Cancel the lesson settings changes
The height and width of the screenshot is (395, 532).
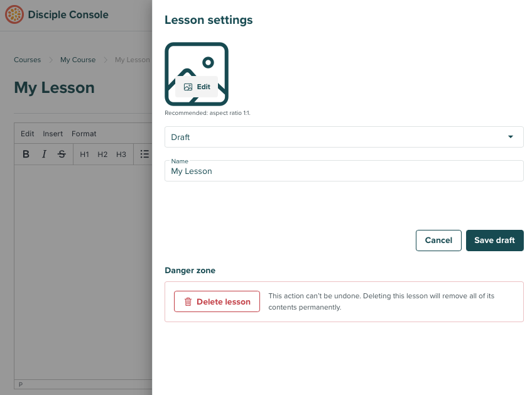438,241
